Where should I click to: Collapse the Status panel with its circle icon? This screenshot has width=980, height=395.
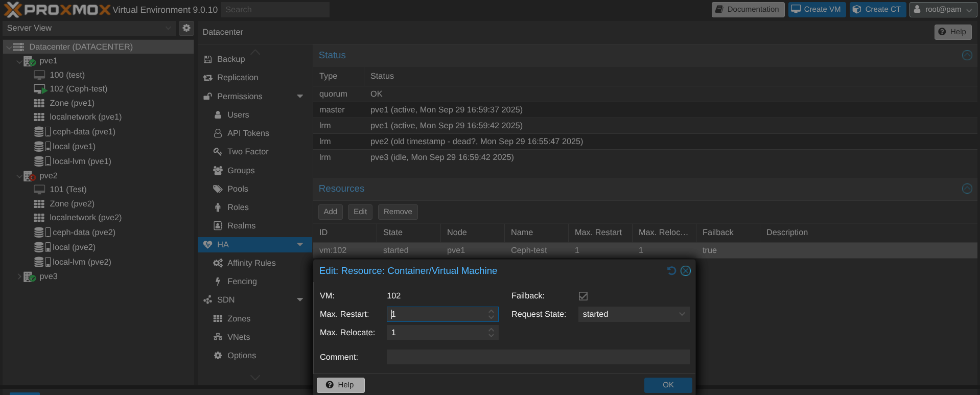(967, 55)
